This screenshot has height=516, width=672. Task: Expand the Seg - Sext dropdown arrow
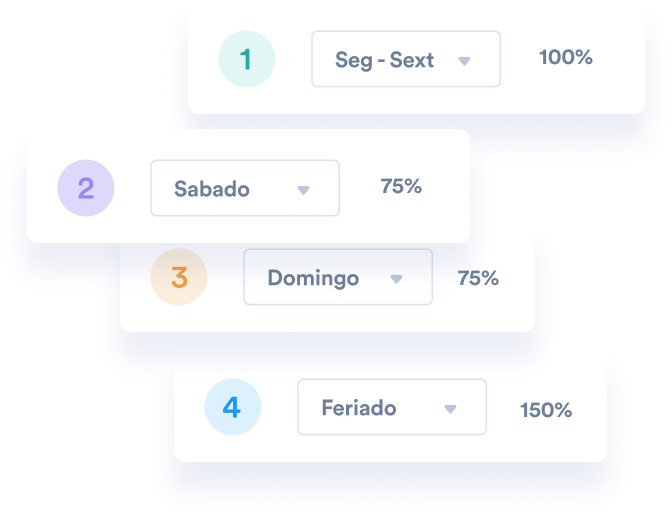pos(464,61)
